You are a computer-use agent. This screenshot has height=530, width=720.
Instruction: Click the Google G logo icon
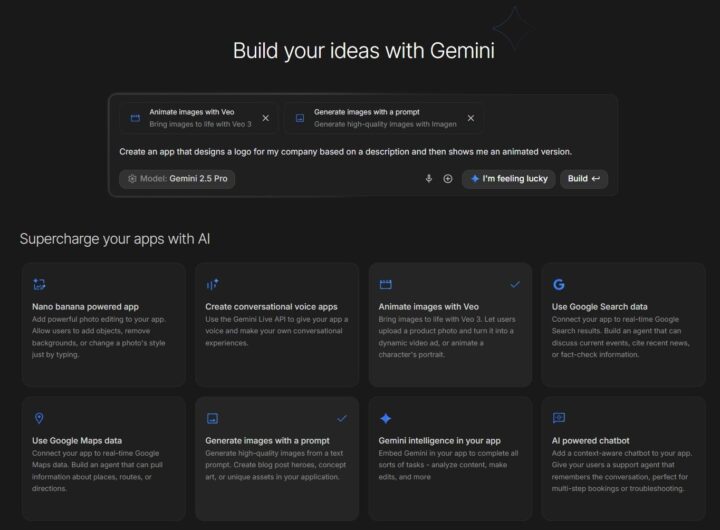pyautogui.click(x=559, y=284)
